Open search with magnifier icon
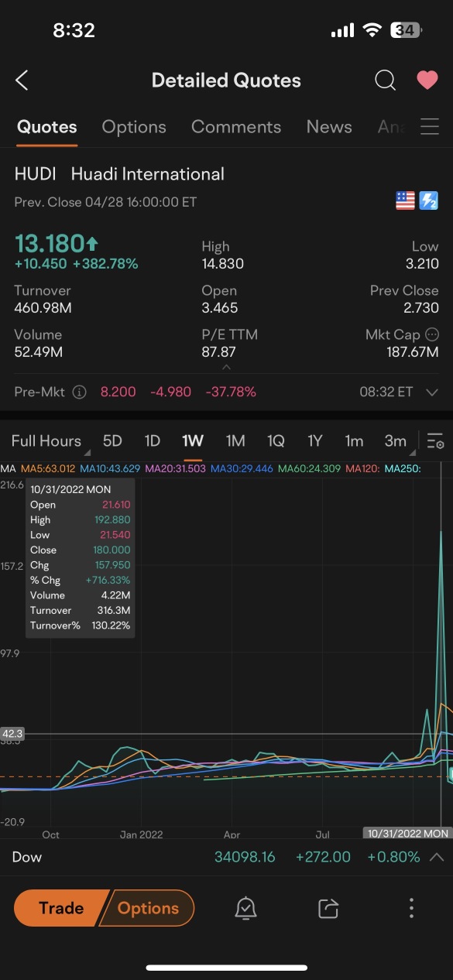 pos(385,81)
